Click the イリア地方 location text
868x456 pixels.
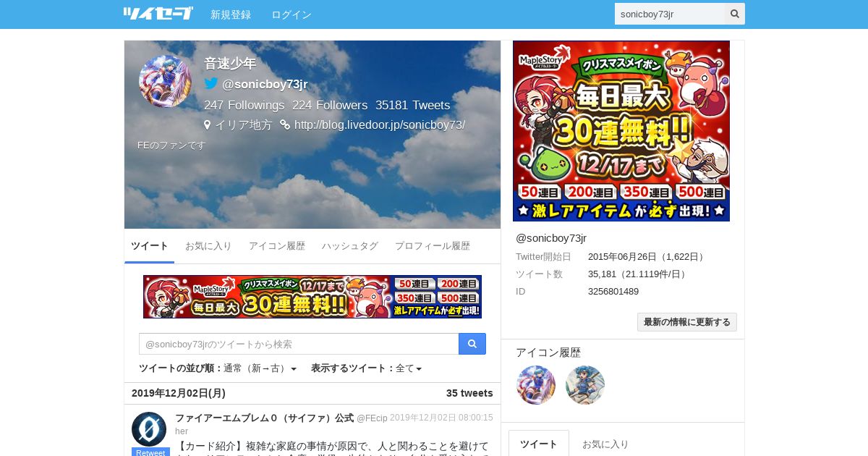click(x=244, y=124)
